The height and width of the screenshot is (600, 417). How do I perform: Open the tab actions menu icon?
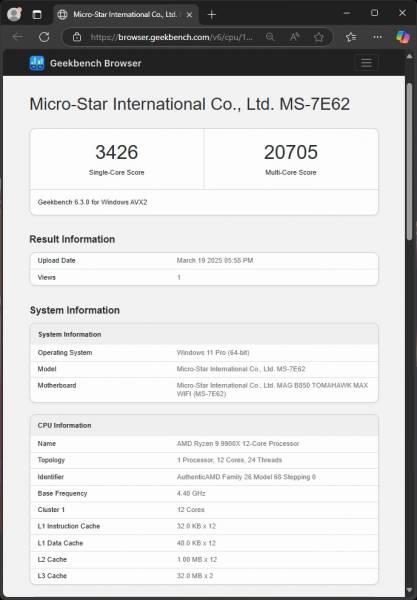pyautogui.click(x=37, y=15)
